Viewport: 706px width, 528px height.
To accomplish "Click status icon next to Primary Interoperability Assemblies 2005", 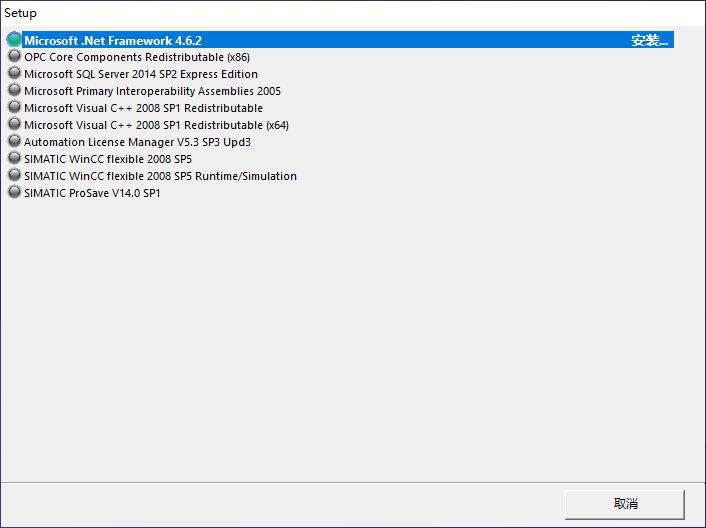I will pyautogui.click(x=14, y=91).
